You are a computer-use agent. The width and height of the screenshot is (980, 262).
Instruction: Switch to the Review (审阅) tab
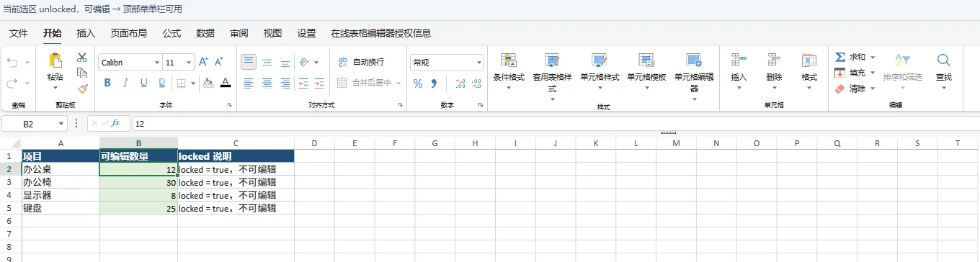239,33
